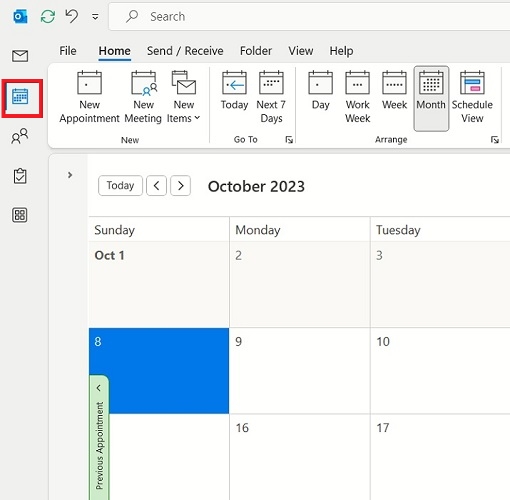Click the October 2023 heading
Viewport: 510px width, 500px height.
coord(256,186)
